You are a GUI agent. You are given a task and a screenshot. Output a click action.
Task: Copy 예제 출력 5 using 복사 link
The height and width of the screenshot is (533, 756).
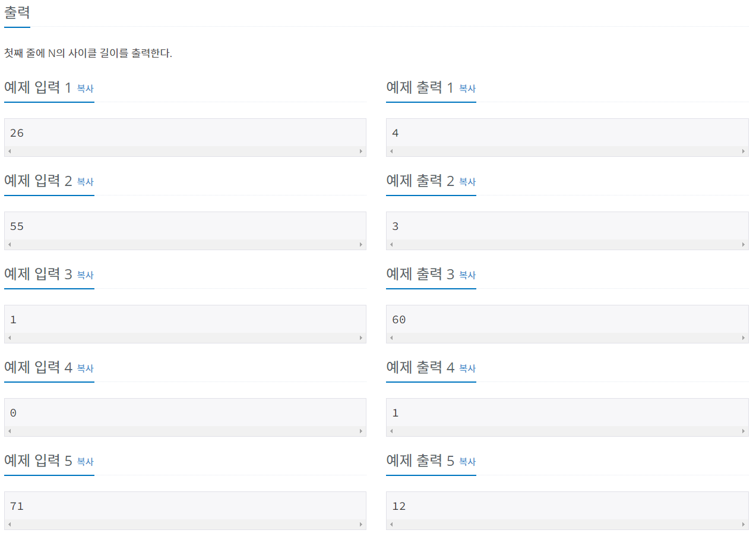tap(467, 462)
